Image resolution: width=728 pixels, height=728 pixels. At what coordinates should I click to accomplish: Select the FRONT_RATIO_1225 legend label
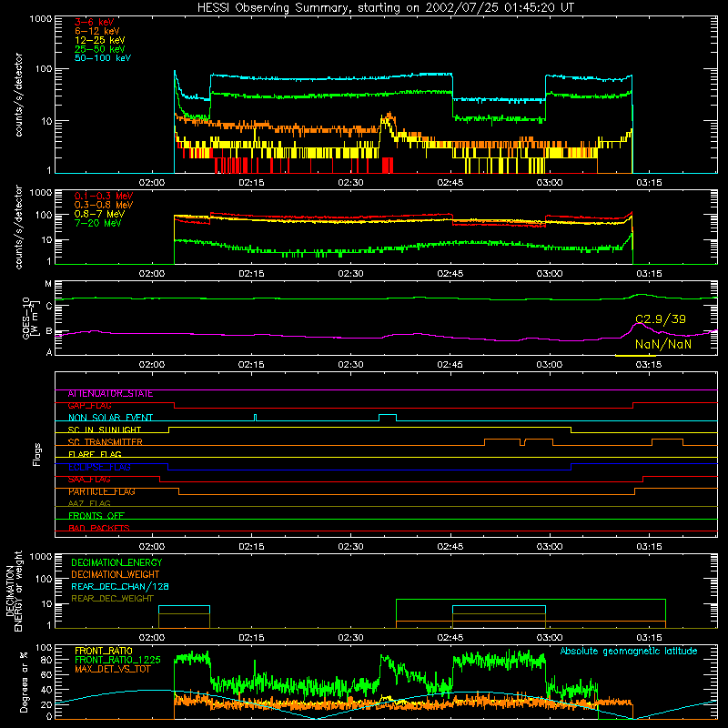point(117,660)
